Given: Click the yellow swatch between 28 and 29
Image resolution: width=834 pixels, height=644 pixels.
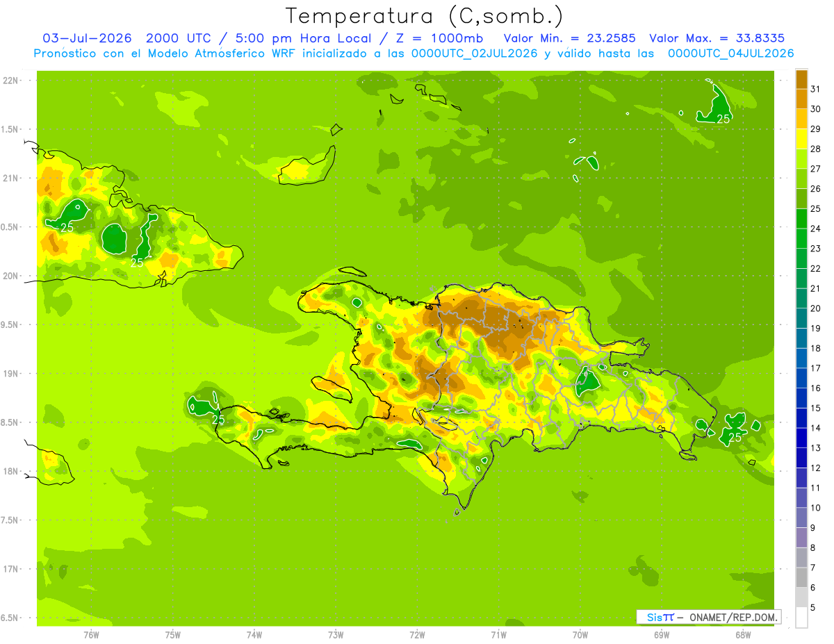Looking at the screenshot, I should [x=801, y=139].
